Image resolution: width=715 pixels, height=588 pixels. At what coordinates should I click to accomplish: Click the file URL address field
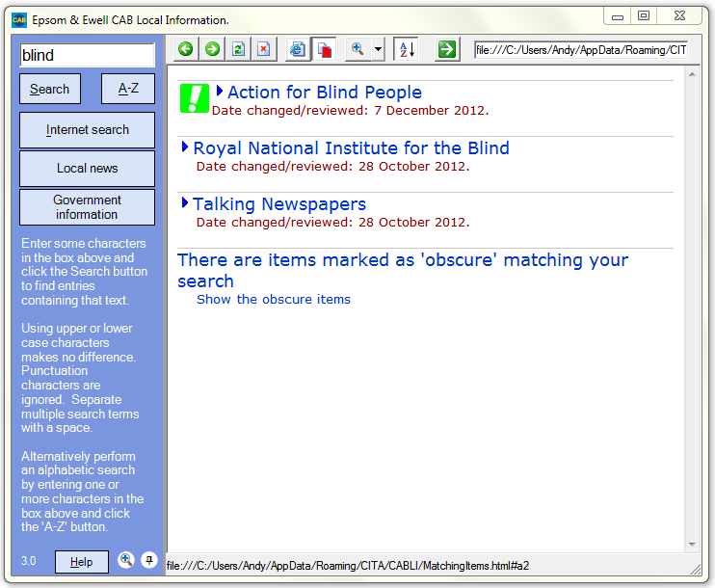click(580, 50)
